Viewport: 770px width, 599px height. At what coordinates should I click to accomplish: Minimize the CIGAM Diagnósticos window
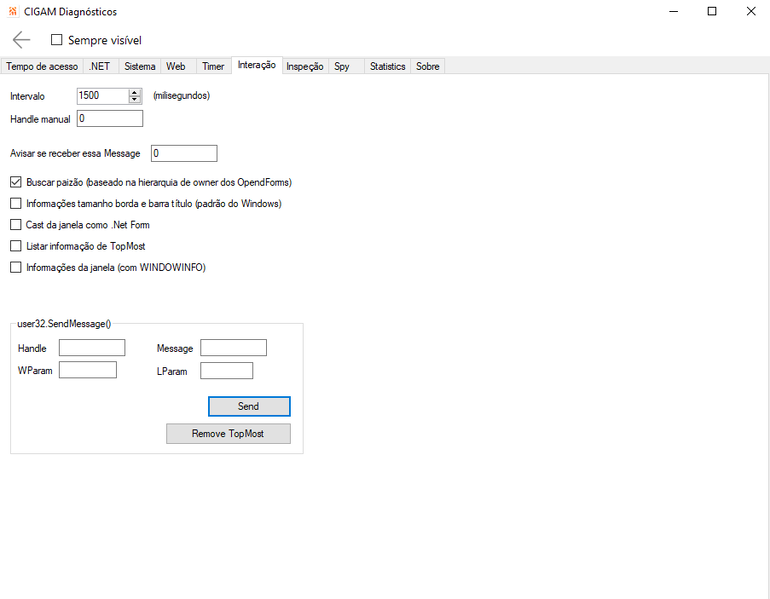[x=674, y=11]
